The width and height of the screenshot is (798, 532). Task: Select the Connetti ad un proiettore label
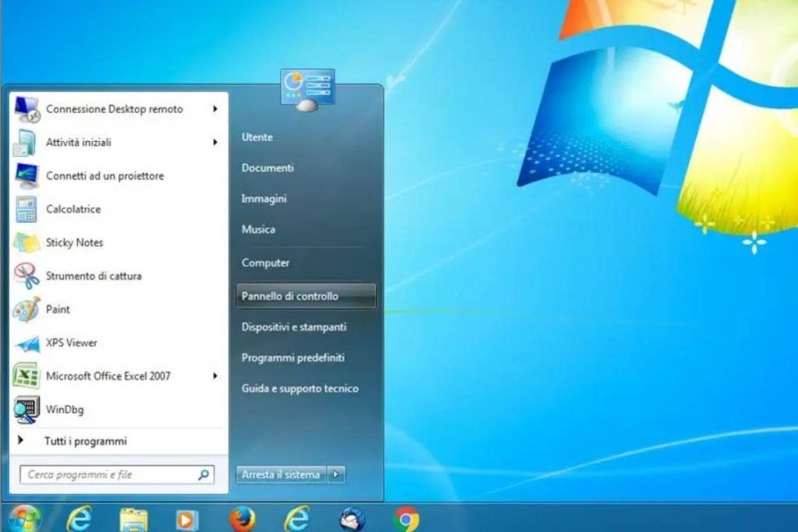coord(105,176)
